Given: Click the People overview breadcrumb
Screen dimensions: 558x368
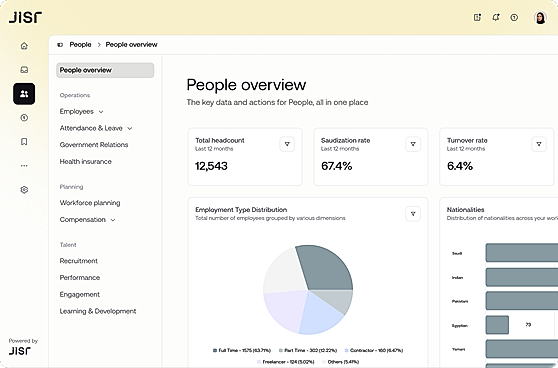Looking at the screenshot, I should [x=131, y=44].
